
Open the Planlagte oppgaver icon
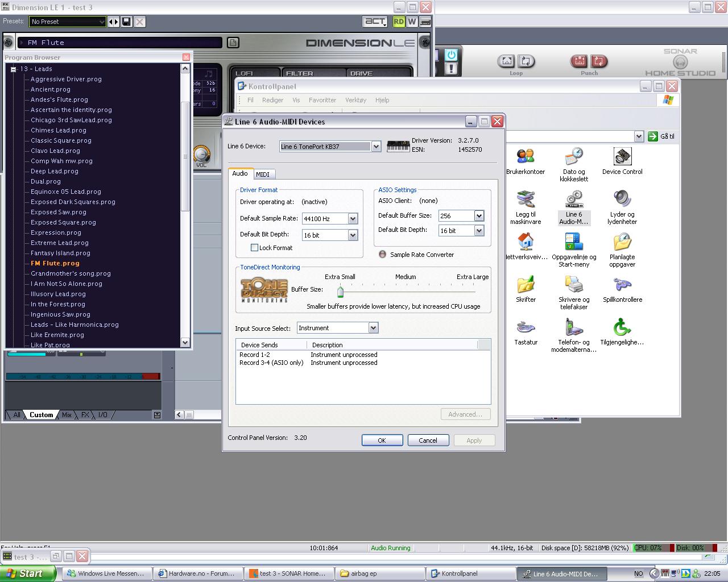coord(622,250)
